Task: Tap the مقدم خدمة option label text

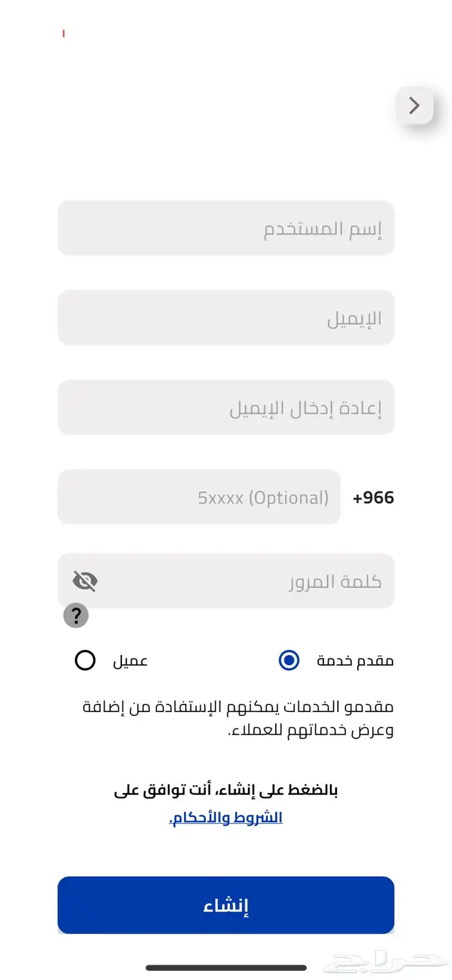Action: (x=354, y=660)
